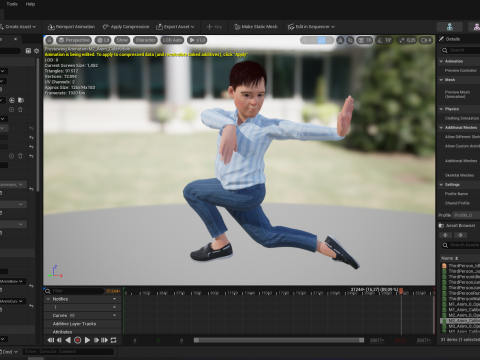
Task: Click the timeline range scrollbar
Action: [x=279, y=340]
